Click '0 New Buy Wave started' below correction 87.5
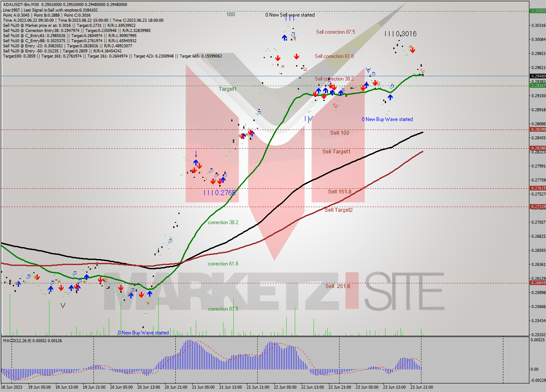This screenshot has width=546, height=392. (x=143, y=333)
